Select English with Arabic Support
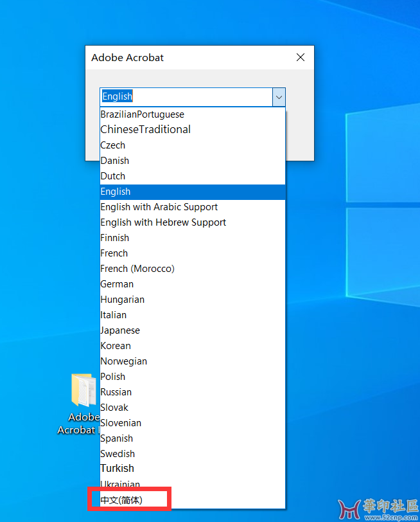Image resolution: width=420 pixels, height=522 pixels. pos(193,207)
